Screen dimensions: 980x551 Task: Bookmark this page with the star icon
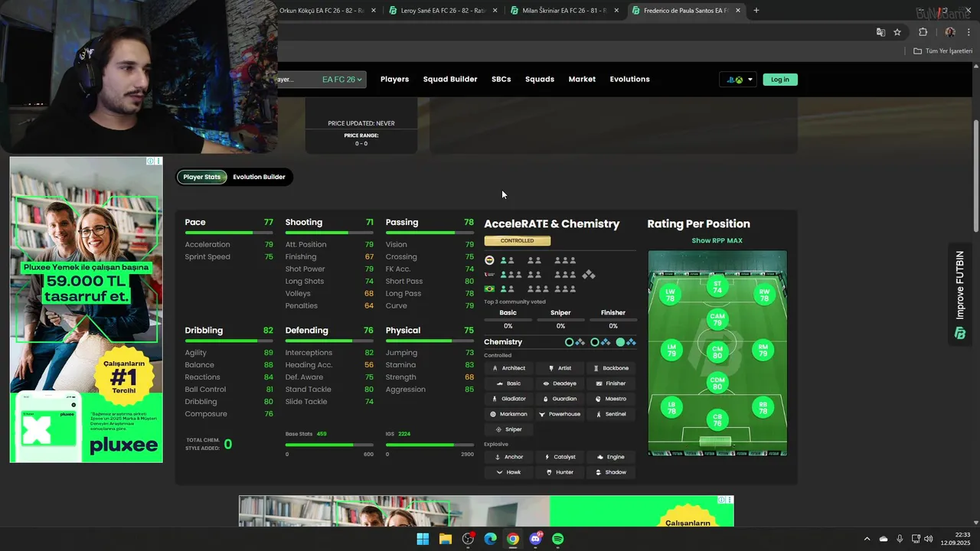[897, 32]
